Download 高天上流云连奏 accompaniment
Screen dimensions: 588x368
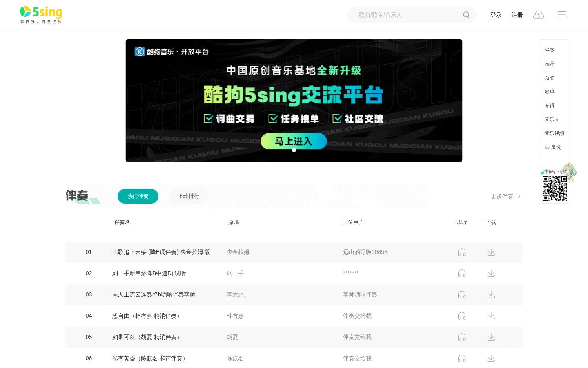(491, 295)
